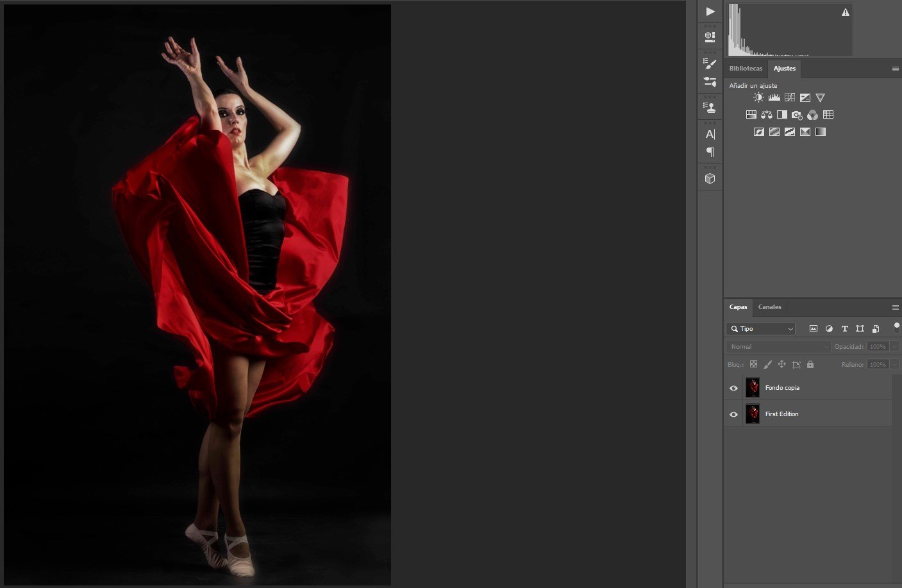This screenshot has width=902, height=588.
Task: Select the First Edition layer thumbnail
Action: [753, 414]
